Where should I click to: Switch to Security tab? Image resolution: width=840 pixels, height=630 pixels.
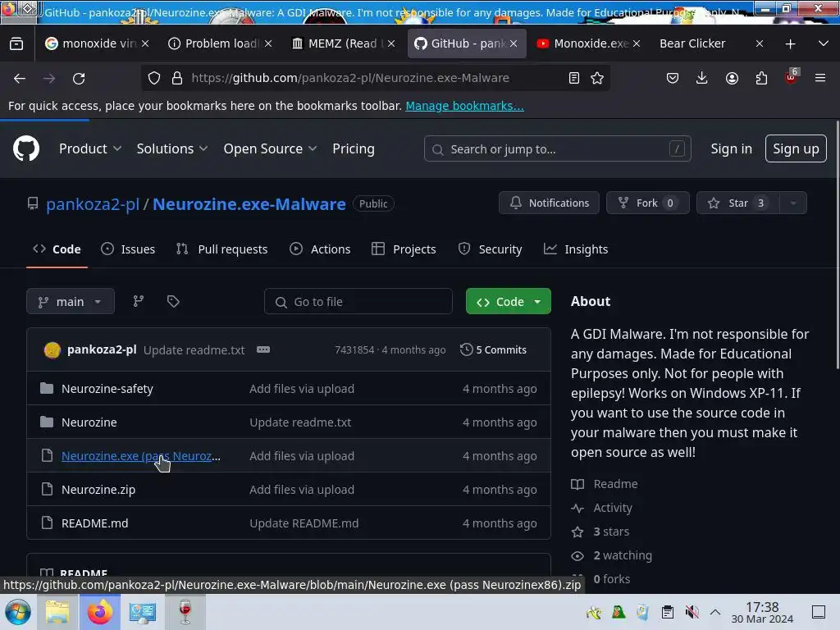click(x=491, y=249)
